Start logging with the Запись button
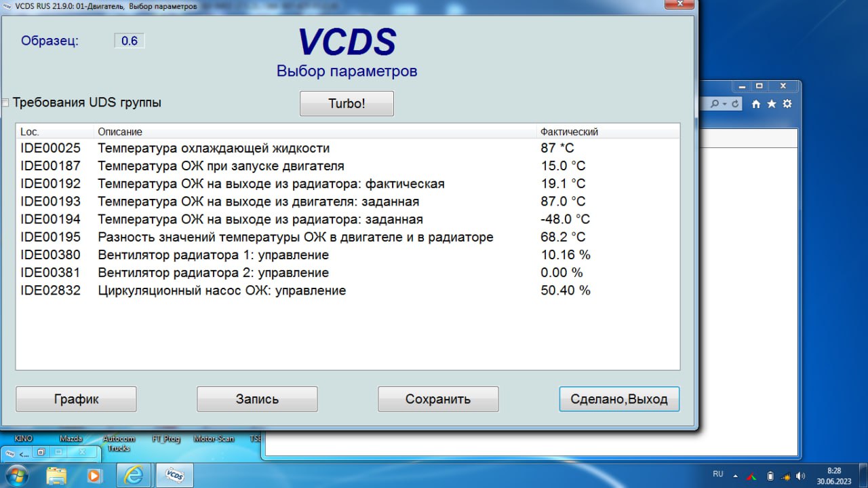868x488 pixels. coord(257,399)
